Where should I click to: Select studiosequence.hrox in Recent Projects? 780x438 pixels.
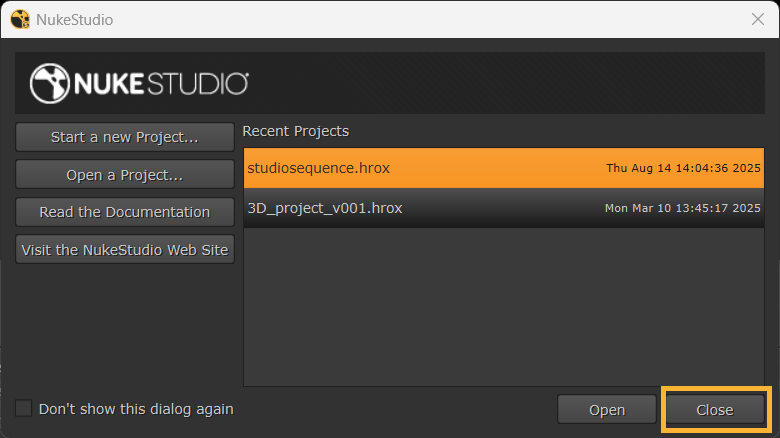318,168
